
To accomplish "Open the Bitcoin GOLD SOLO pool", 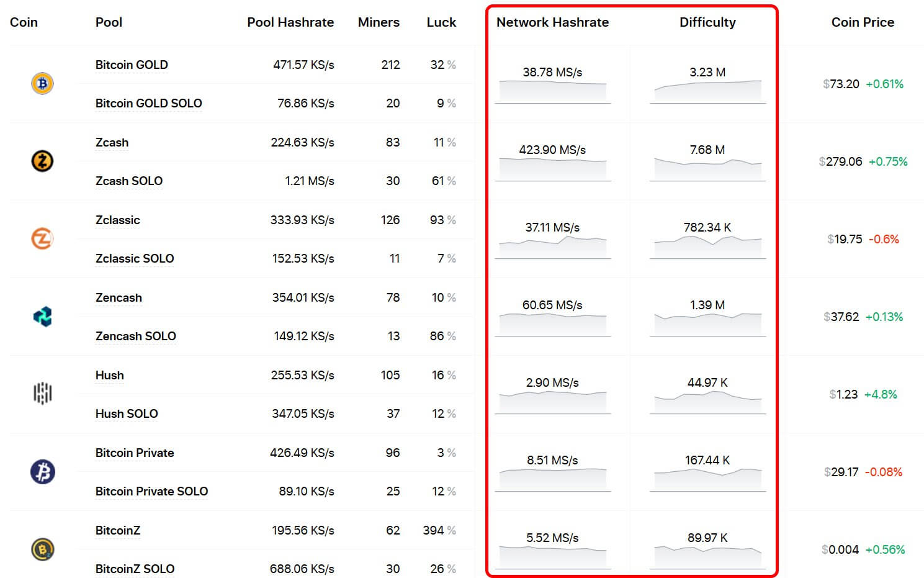I will coord(148,103).
